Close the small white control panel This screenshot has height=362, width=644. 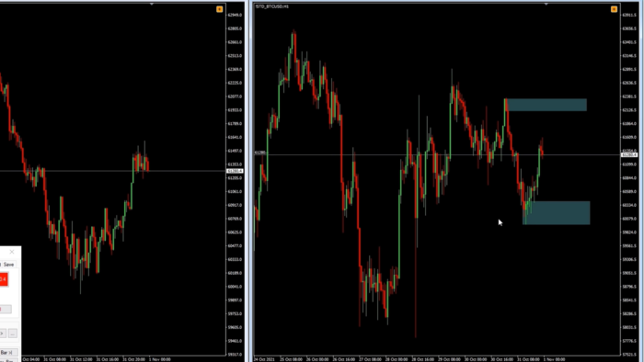[x=11, y=252]
